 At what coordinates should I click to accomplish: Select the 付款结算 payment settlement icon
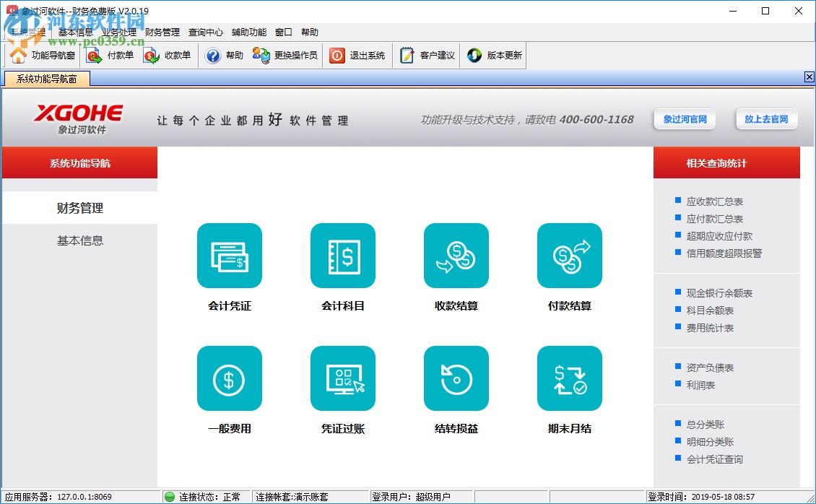569,256
